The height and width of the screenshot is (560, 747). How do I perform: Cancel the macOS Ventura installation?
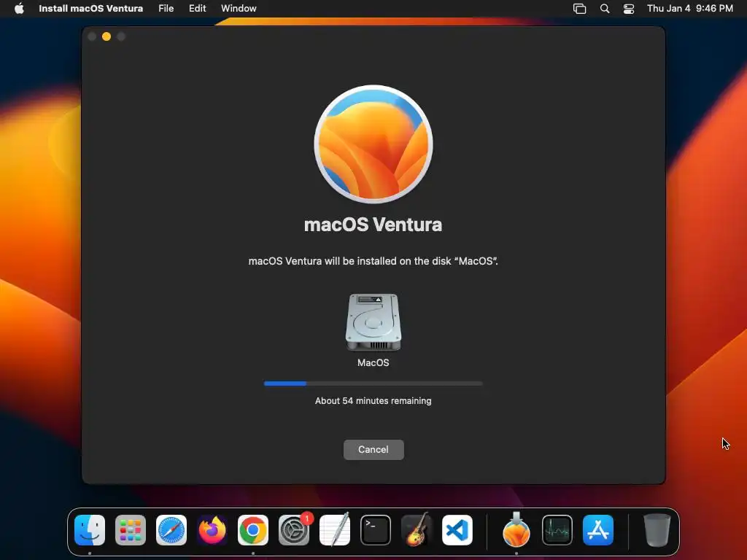click(373, 449)
